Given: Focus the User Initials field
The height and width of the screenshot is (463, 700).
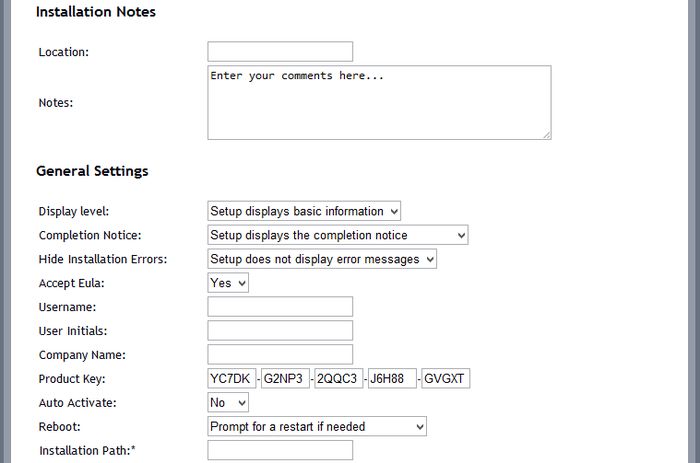Looking at the screenshot, I should pyautogui.click(x=280, y=331).
